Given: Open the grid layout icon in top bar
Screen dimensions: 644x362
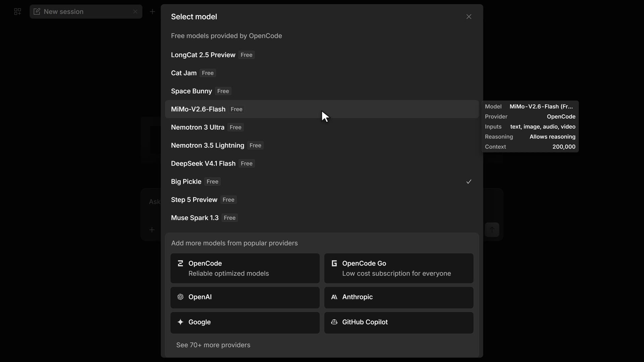Looking at the screenshot, I should pyautogui.click(x=17, y=12).
